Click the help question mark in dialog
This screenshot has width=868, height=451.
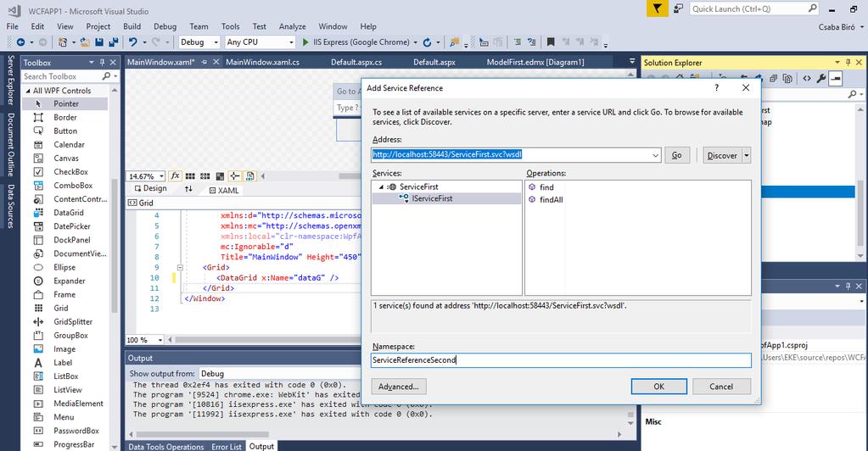tap(716, 87)
